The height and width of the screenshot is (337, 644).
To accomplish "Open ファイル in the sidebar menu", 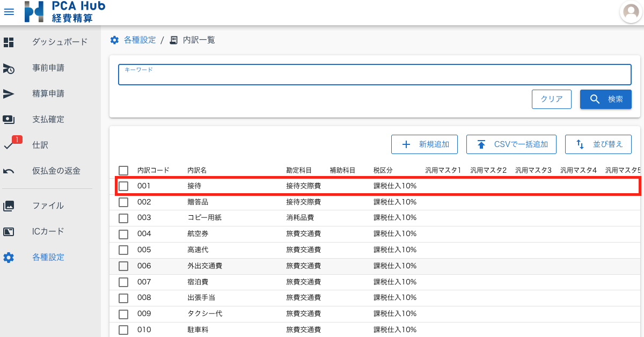I will (x=48, y=206).
